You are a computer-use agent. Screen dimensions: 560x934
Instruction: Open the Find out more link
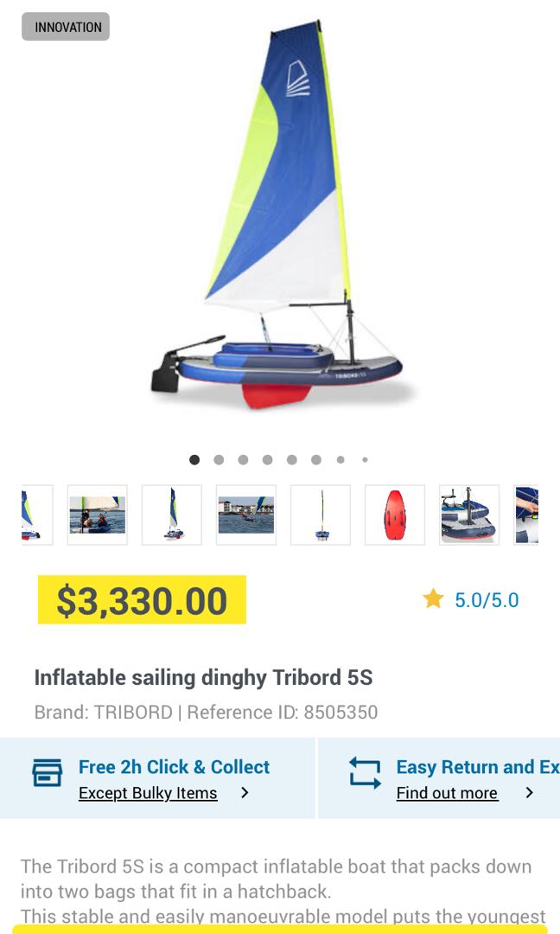[x=446, y=793]
